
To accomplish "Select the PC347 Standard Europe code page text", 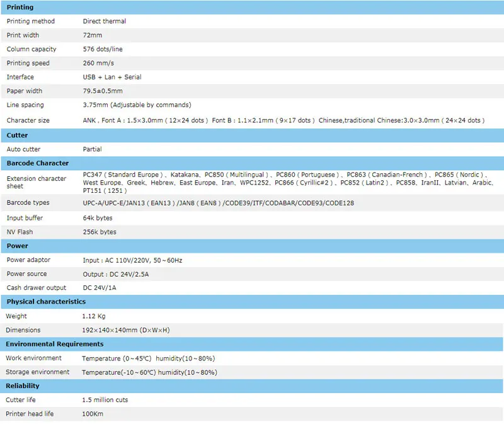I will 123,175.
